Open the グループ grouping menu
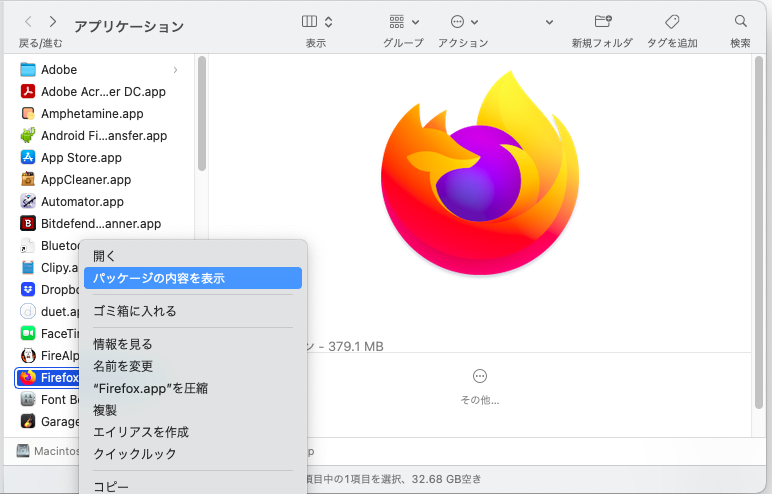 click(404, 22)
